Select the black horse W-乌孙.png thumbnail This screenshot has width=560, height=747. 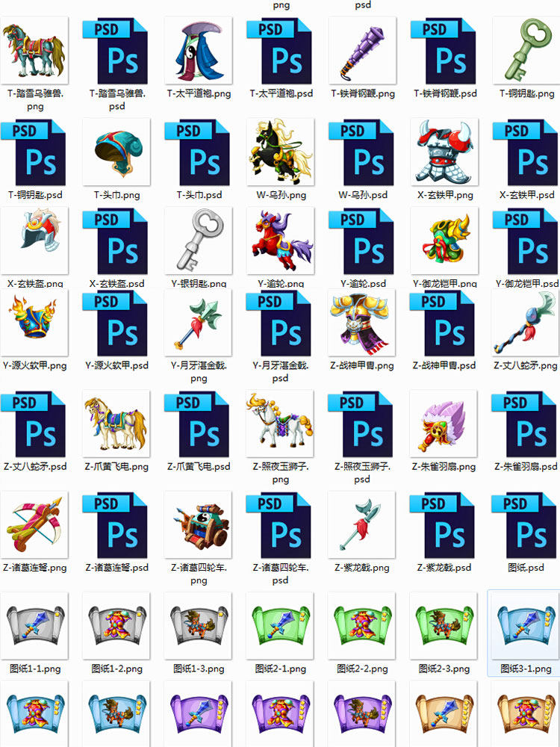281,152
